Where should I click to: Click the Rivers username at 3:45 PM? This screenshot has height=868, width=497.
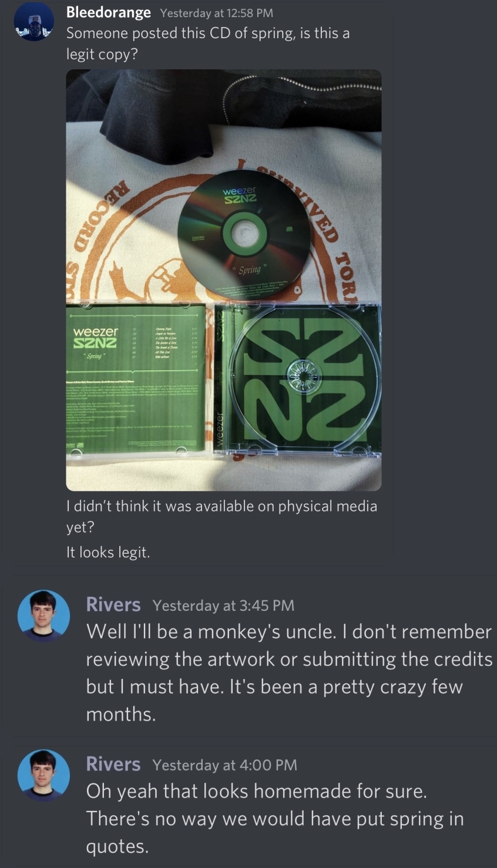pyautogui.click(x=113, y=604)
